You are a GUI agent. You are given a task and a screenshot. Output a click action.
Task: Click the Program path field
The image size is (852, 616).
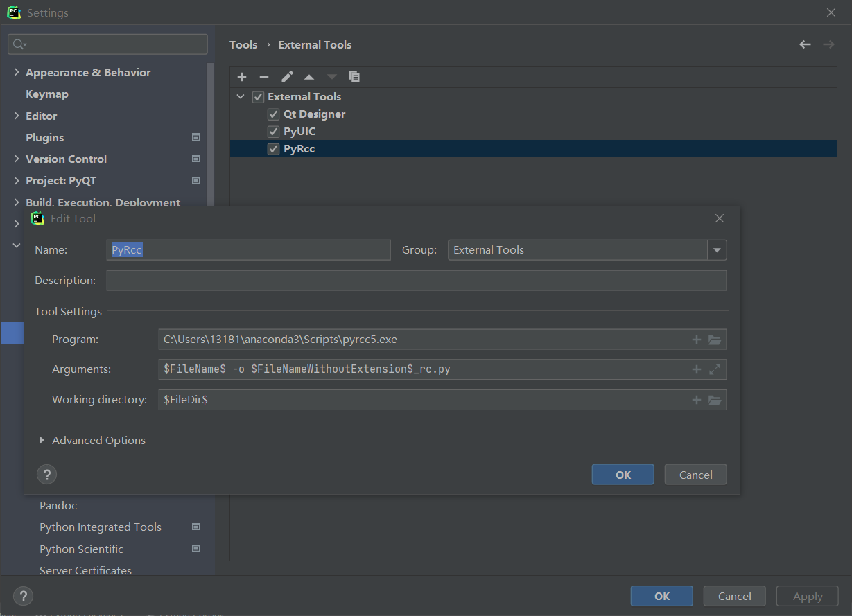point(442,340)
